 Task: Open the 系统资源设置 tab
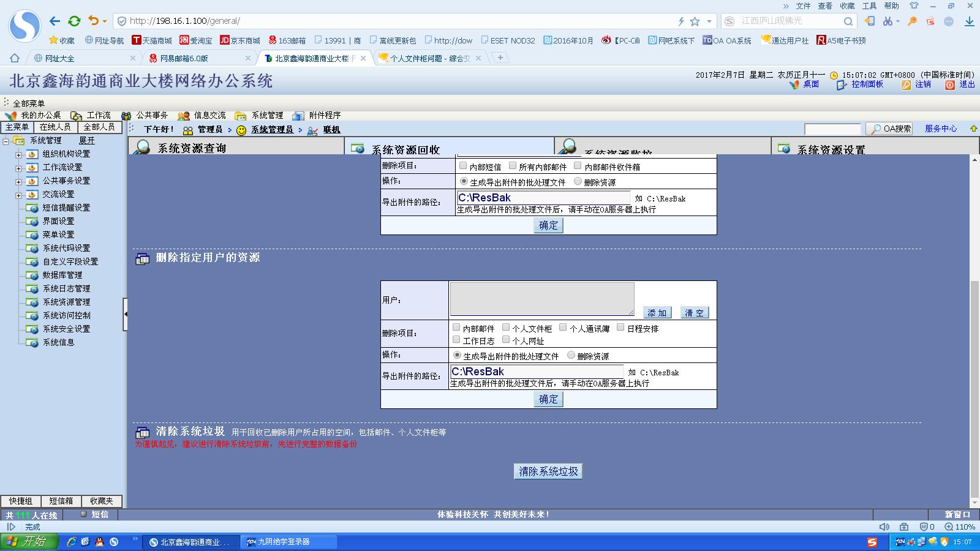(x=831, y=149)
